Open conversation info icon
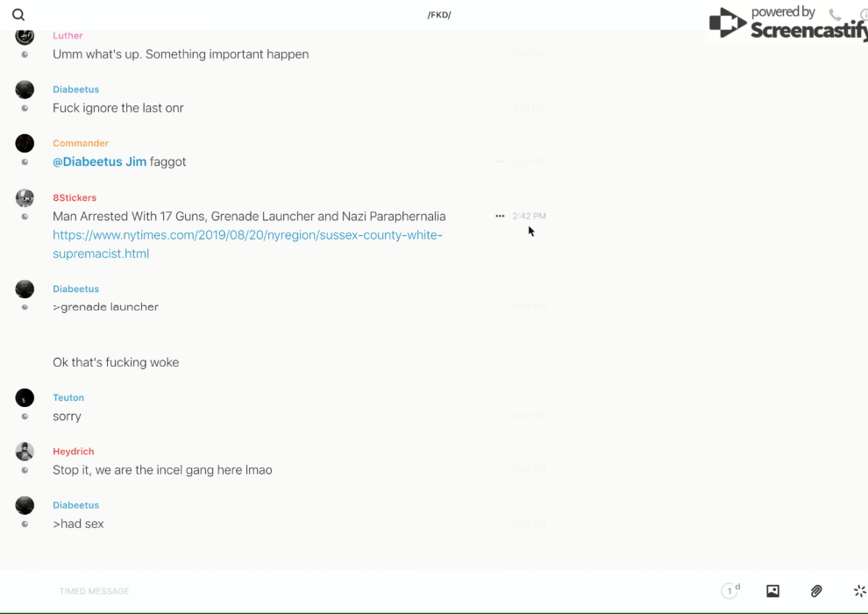 (863, 15)
